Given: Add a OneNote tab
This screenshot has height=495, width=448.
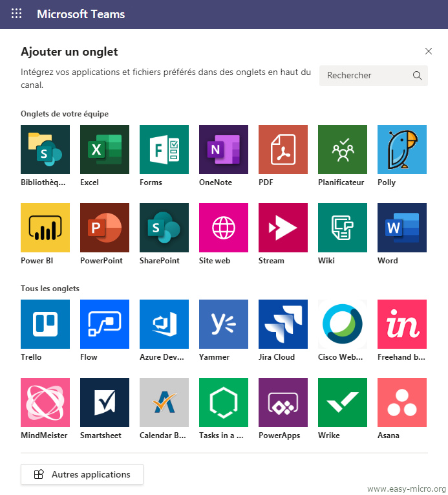Looking at the screenshot, I should tap(224, 149).
